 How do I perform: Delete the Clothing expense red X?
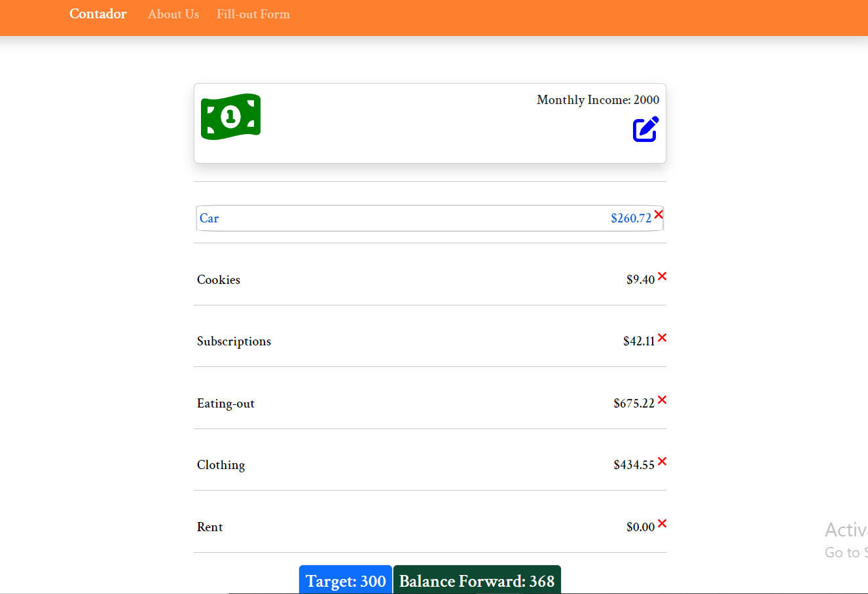click(x=662, y=462)
